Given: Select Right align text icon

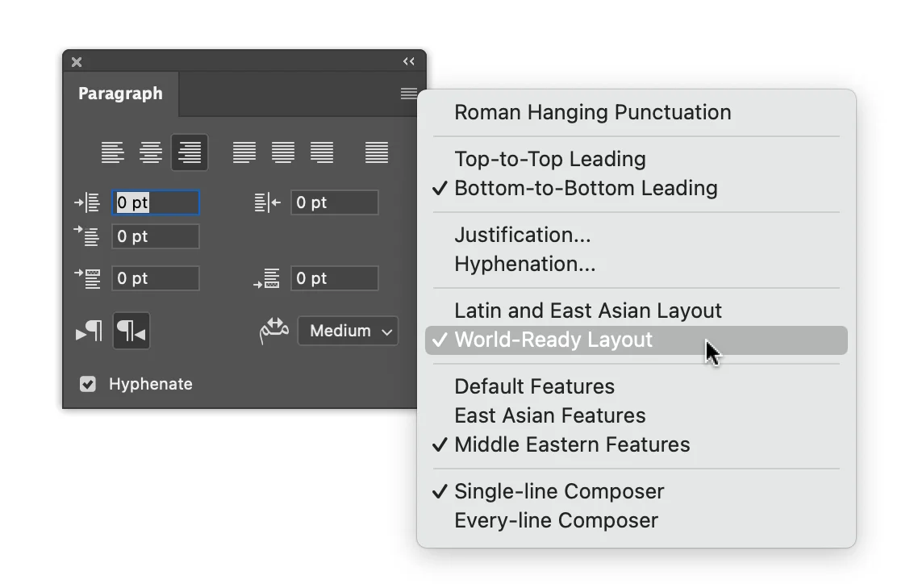Looking at the screenshot, I should click(x=190, y=152).
